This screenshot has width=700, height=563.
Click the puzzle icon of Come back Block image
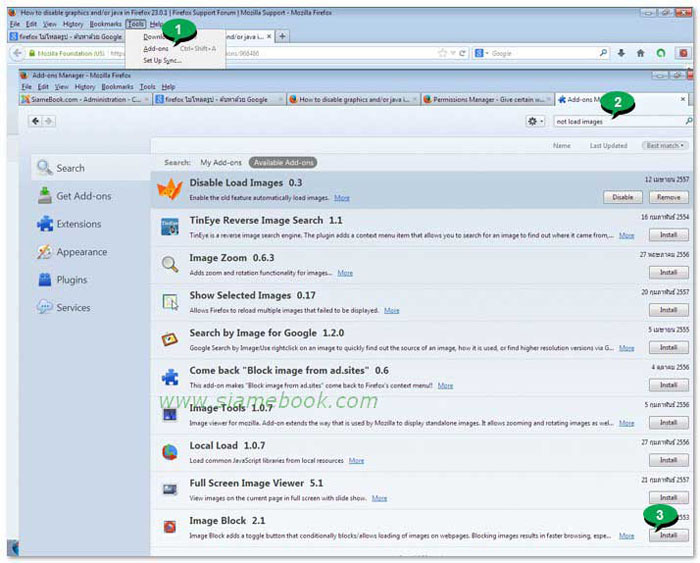coord(170,377)
